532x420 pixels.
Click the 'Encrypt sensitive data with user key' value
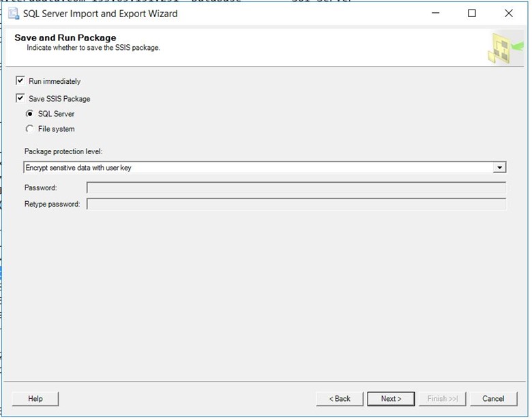click(x=78, y=168)
